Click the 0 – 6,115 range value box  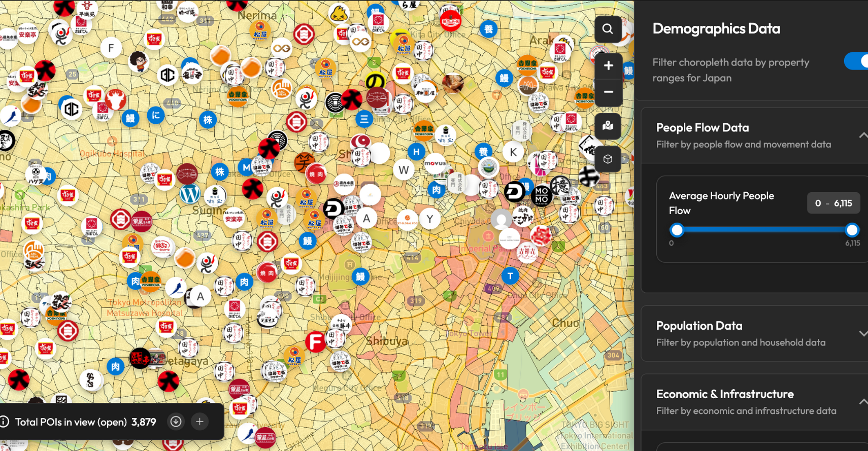833,203
